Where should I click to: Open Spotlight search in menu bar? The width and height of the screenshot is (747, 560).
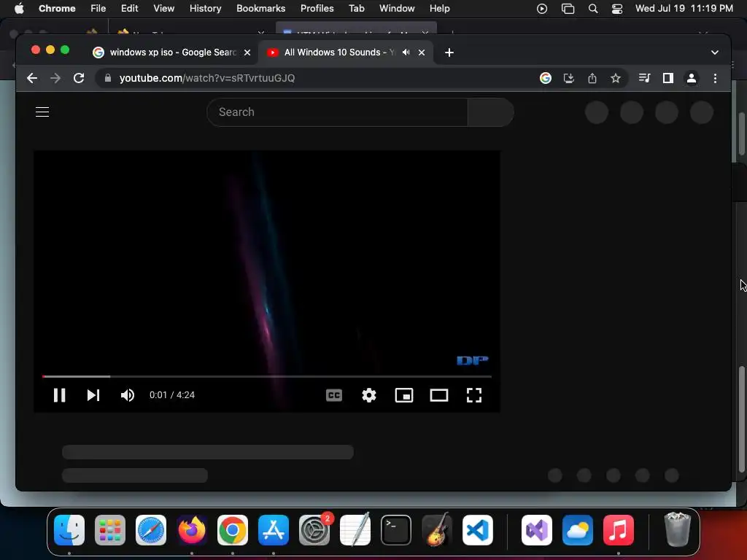[x=593, y=9]
